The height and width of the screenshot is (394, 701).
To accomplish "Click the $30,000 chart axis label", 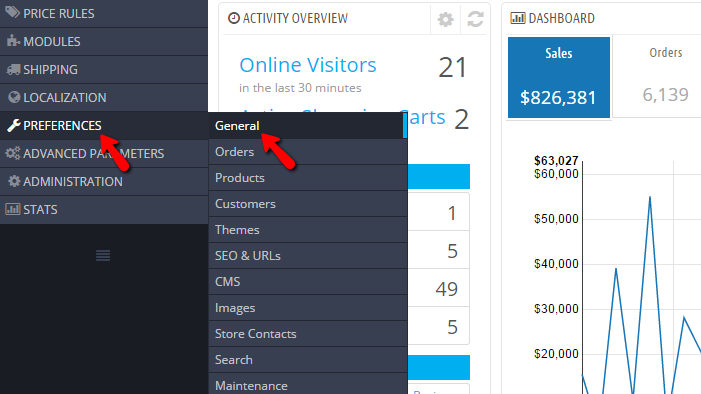I will (x=556, y=309).
